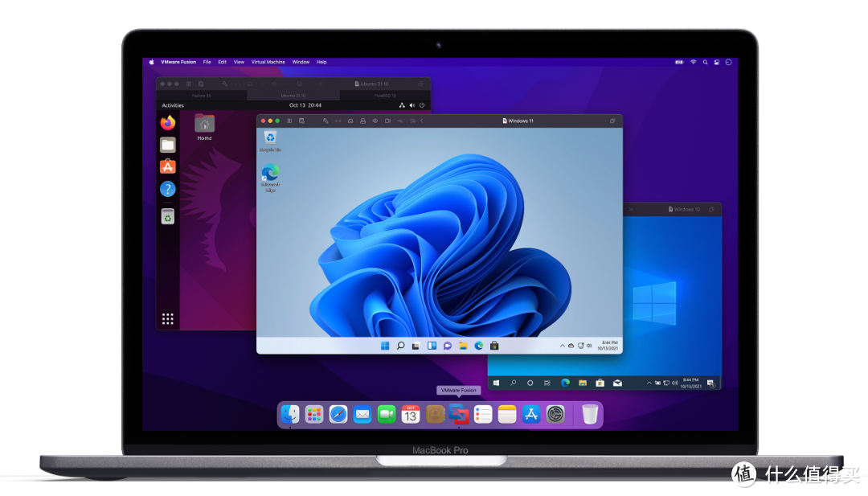
Task: Open the Home folder on Ubuntu desktop
Action: point(204,128)
